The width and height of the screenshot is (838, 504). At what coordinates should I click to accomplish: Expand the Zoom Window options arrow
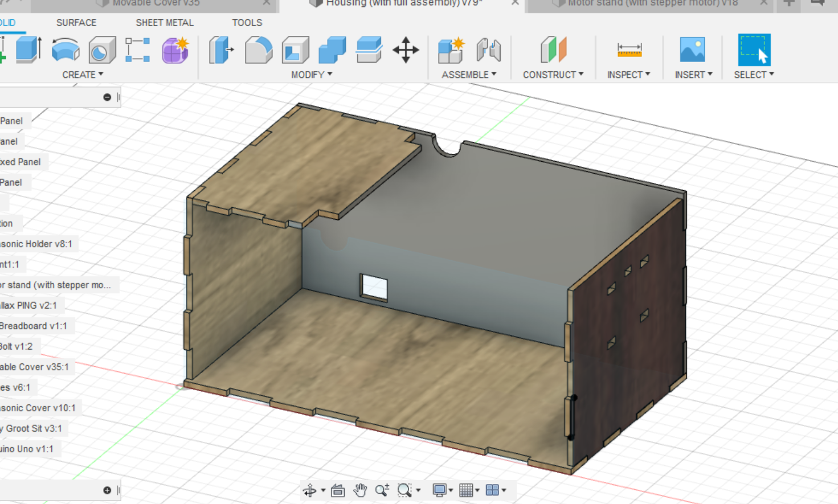(x=419, y=490)
